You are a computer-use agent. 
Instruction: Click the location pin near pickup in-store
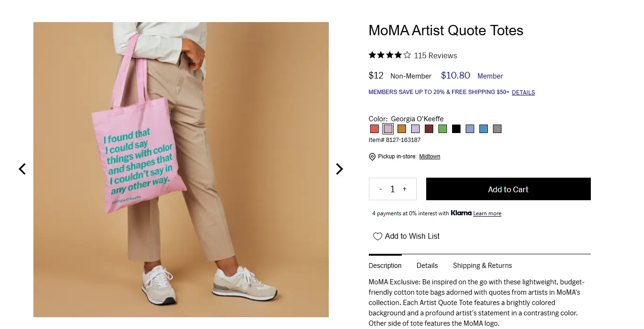372,157
